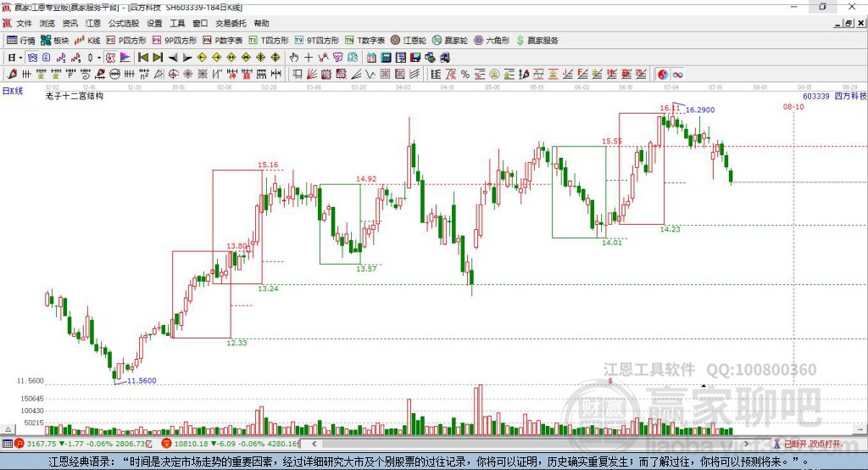The width and height of the screenshot is (868, 470).
Task: Open the 交易委托 menu
Action: (x=231, y=23)
